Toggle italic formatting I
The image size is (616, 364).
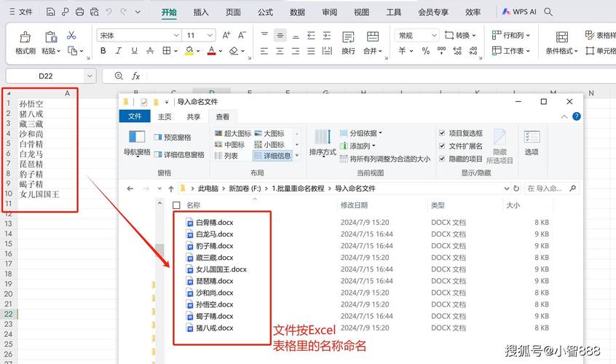pyautogui.click(x=118, y=51)
